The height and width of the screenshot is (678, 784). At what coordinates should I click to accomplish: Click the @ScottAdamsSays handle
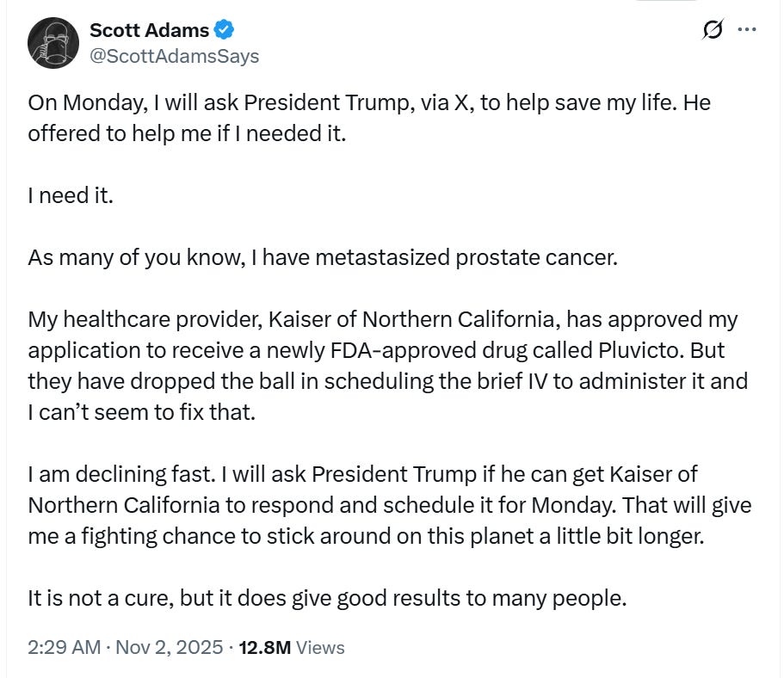[x=174, y=56]
